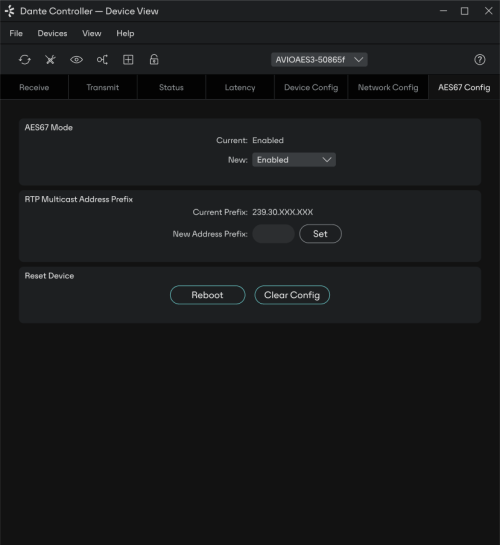Focus the New Address Prefix field

click(273, 234)
